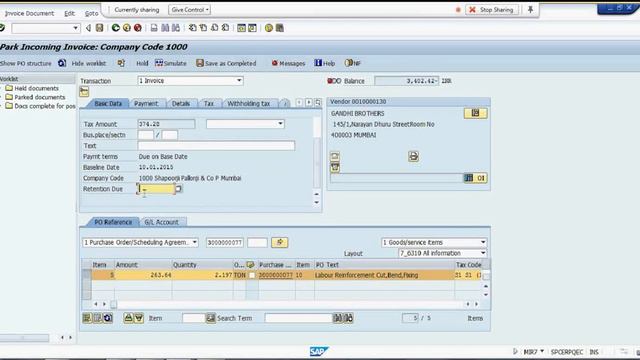
Task: Switch to the Tax tab
Action: (209, 104)
